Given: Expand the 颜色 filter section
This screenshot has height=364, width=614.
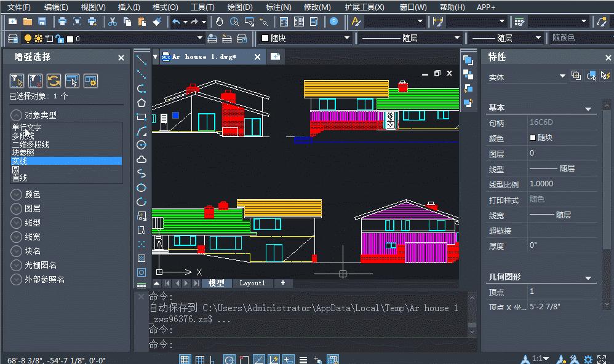Looking at the screenshot, I should (16, 194).
